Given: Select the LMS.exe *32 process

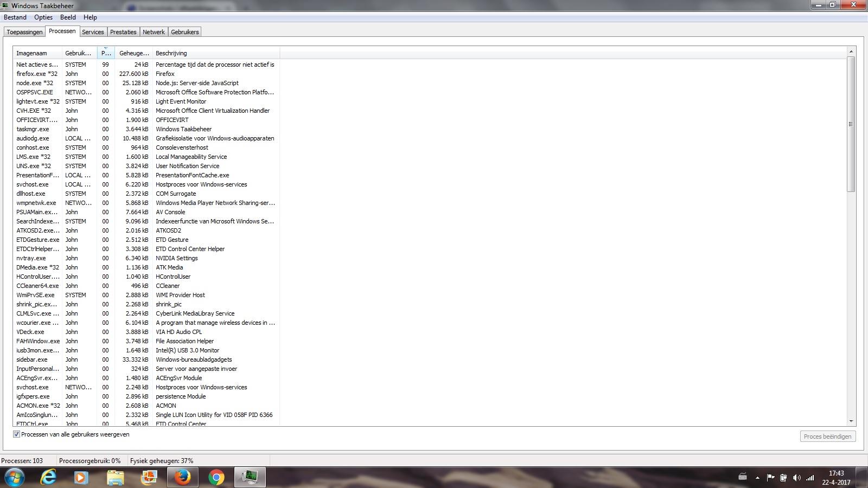Looking at the screenshot, I should [146, 157].
